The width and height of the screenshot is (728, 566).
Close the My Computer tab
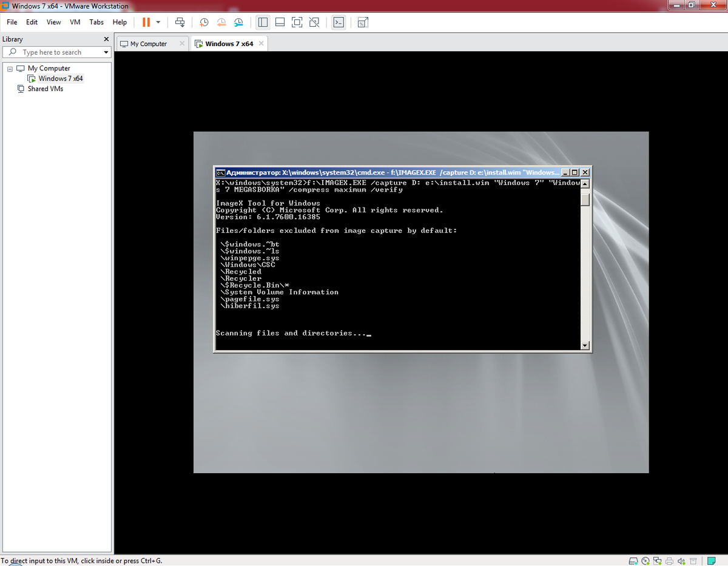(181, 44)
